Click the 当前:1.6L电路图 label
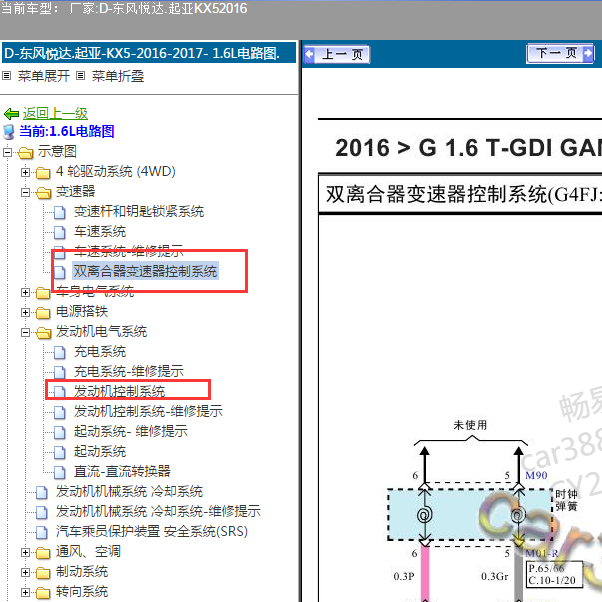This screenshot has height=602, width=602. (67, 131)
